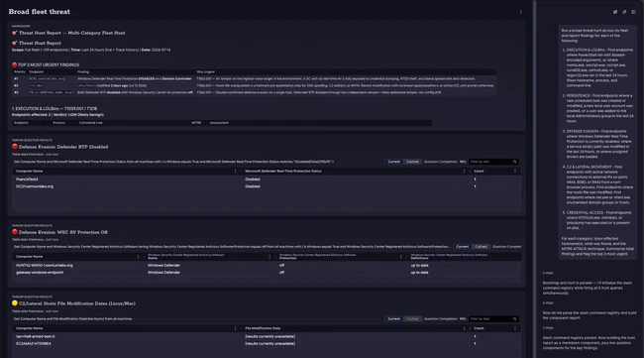Expand '2 steps' above Bootstrap and hunt message

(x=548, y=273)
